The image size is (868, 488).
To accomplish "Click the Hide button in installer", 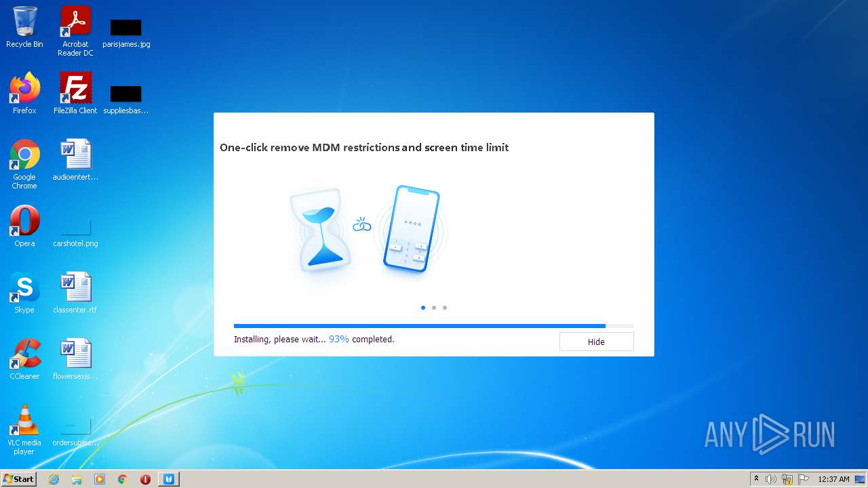I will click(596, 342).
